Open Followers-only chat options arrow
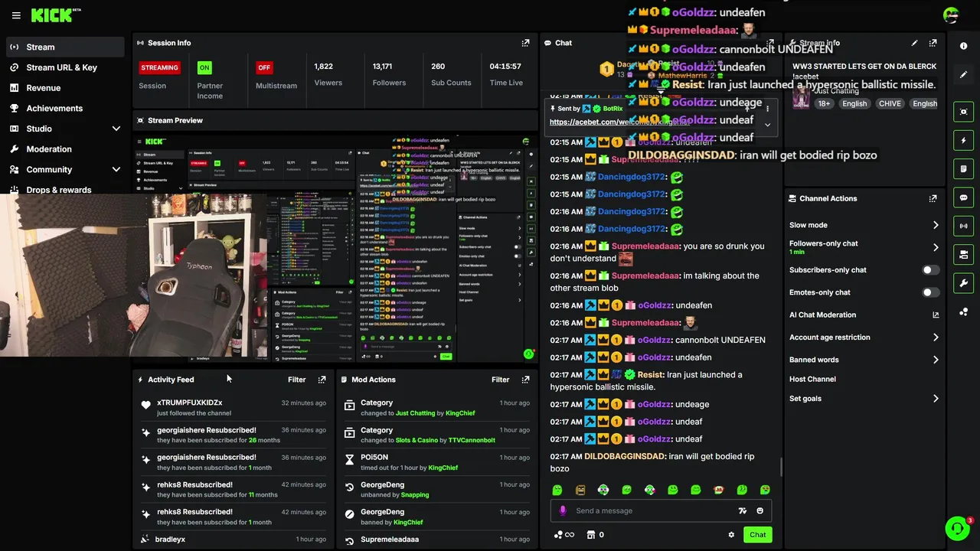The image size is (980, 551). 935,247
